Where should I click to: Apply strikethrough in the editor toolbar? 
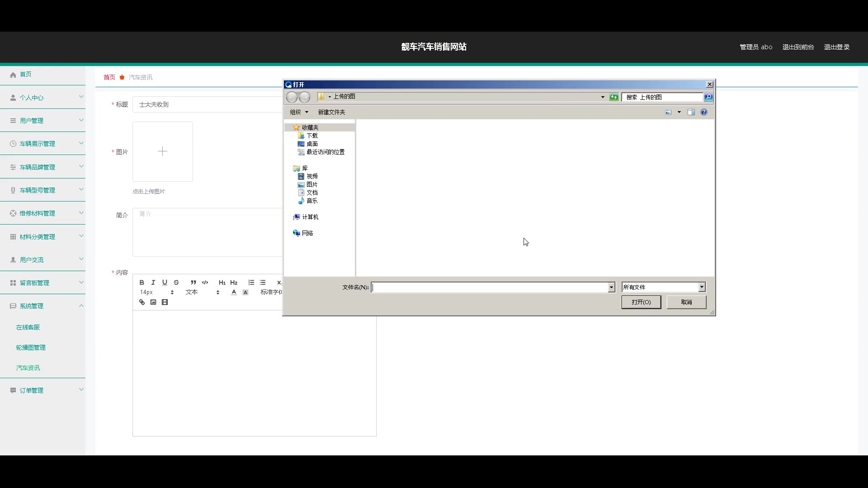pyautogui.click(x=176, y=282)
